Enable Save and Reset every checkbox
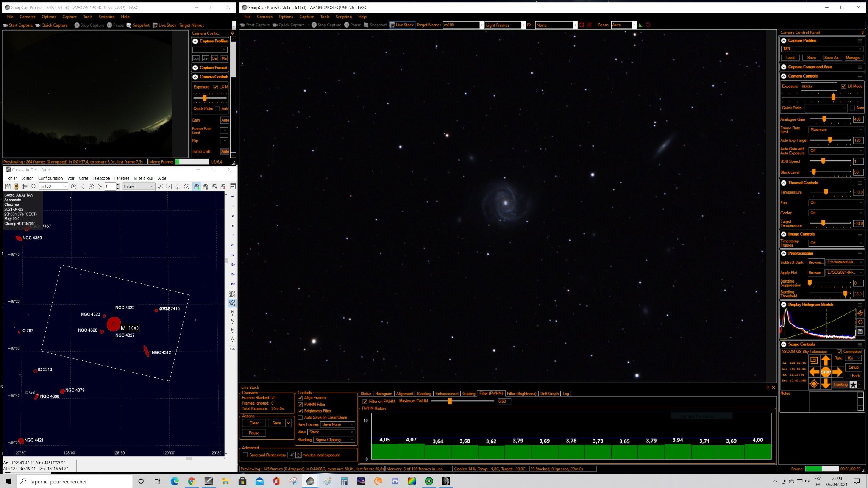Screen dimensions: 868x488 pos(245,455)
